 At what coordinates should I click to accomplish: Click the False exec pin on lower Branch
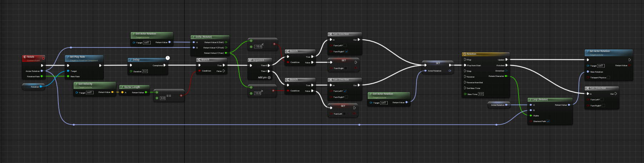click(x=312, y=91)
